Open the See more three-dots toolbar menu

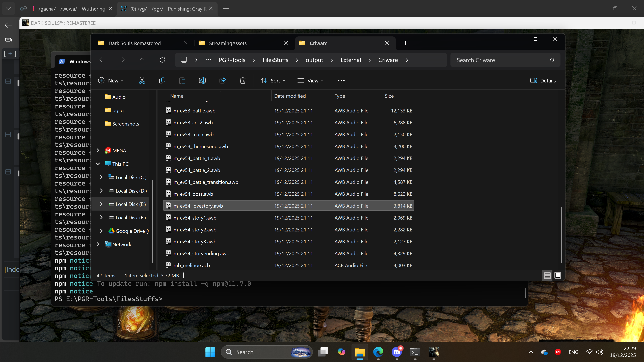[x=341, y=80]
